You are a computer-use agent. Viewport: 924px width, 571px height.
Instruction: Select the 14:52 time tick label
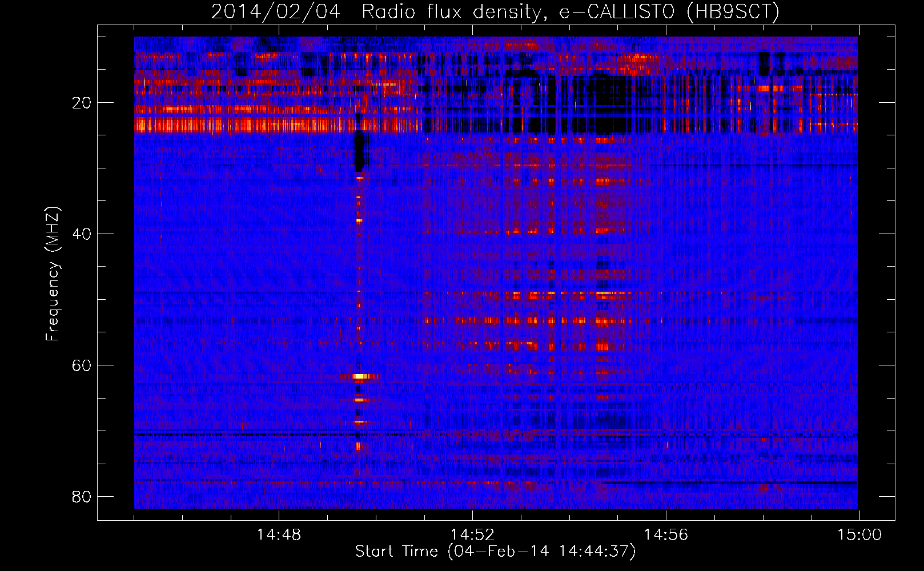tap(472, 535)
